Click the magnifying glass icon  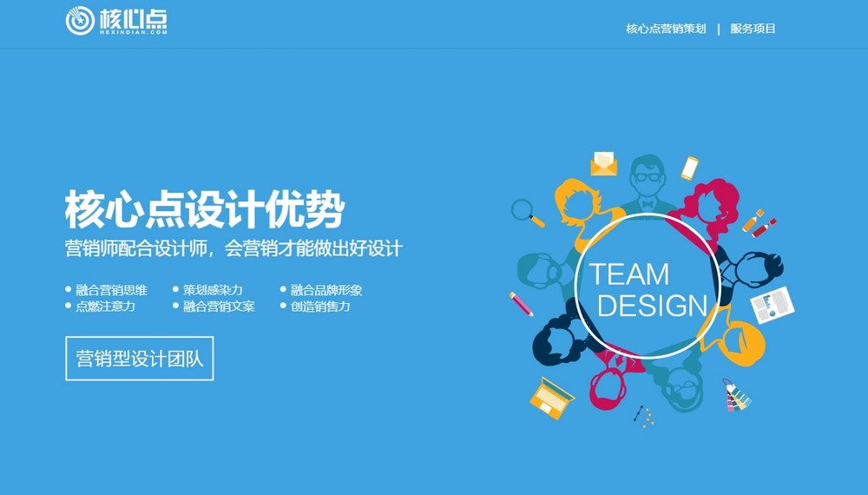tap(526, 211)
